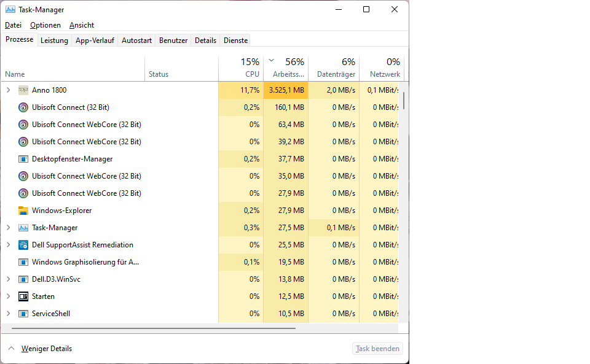Sort by the CPU column header
This screenshot has height=364, width=590.
(241, 68)
